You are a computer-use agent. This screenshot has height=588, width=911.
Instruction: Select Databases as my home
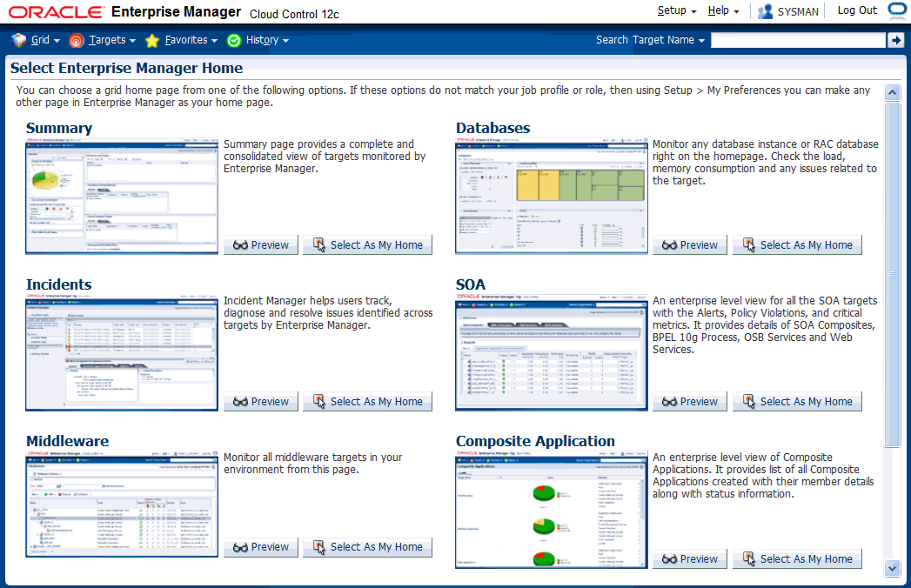pyautogui.click(x=797, y=245)
